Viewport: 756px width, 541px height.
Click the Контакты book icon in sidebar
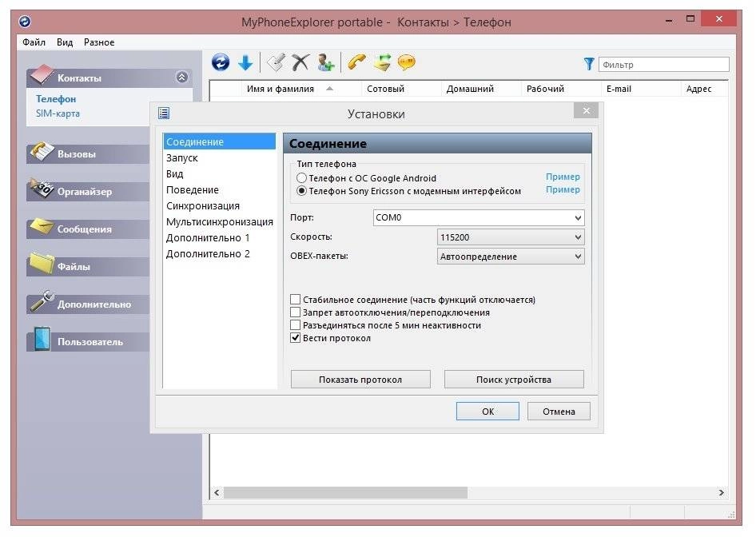tap(42, 75)
